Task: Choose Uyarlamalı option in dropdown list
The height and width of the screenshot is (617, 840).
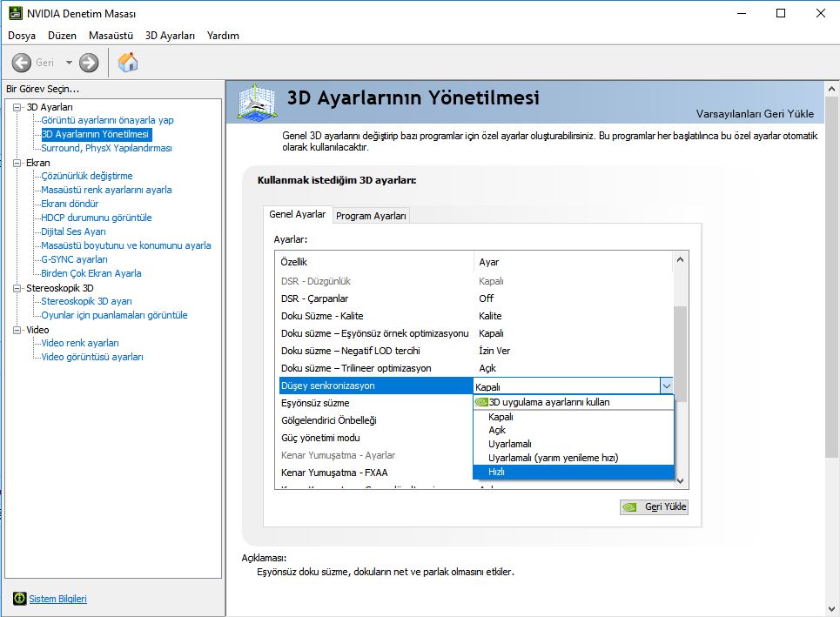Action: point(574,444)
